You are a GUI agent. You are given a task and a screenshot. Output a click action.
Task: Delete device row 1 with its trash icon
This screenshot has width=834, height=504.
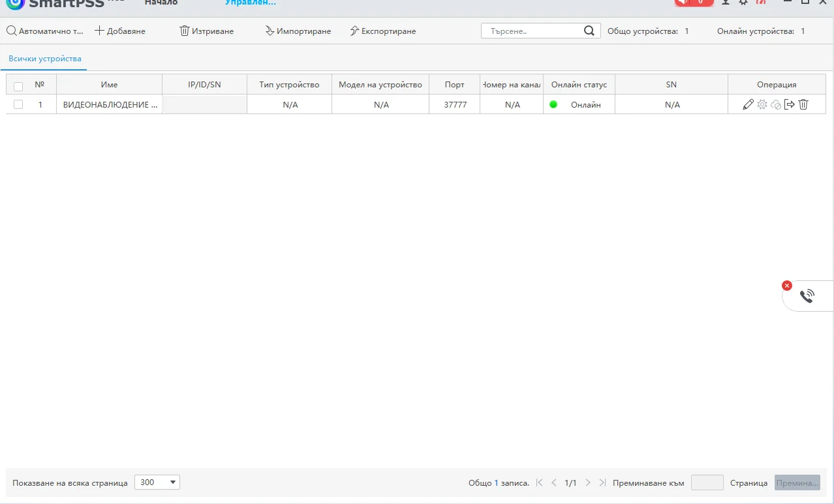tap(803, 104)
